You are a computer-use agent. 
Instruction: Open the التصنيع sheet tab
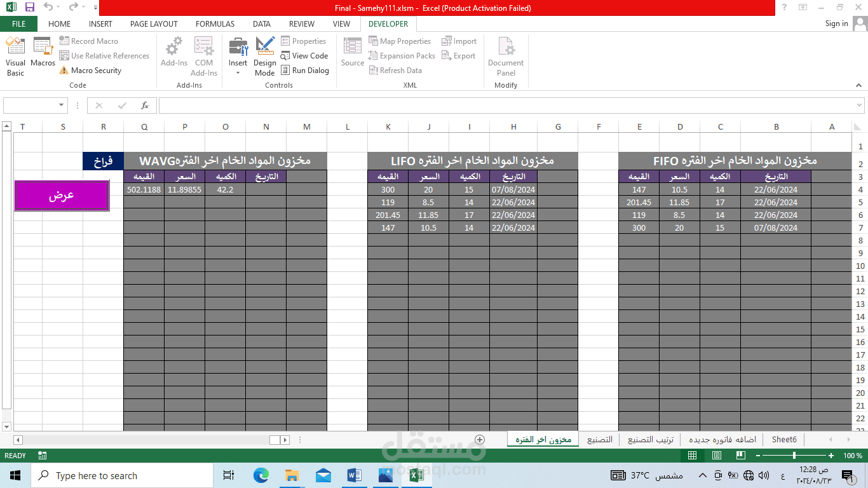pyautogui.click(x=600, y=439)
